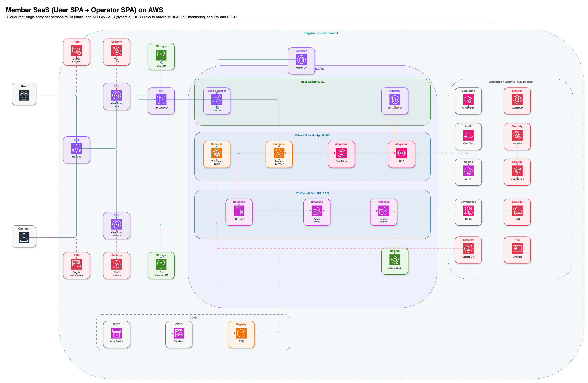The width and height of the screenshot is (588, 383).
Task: Select the CloudWatch icon
Action: [x=468, y=99]
